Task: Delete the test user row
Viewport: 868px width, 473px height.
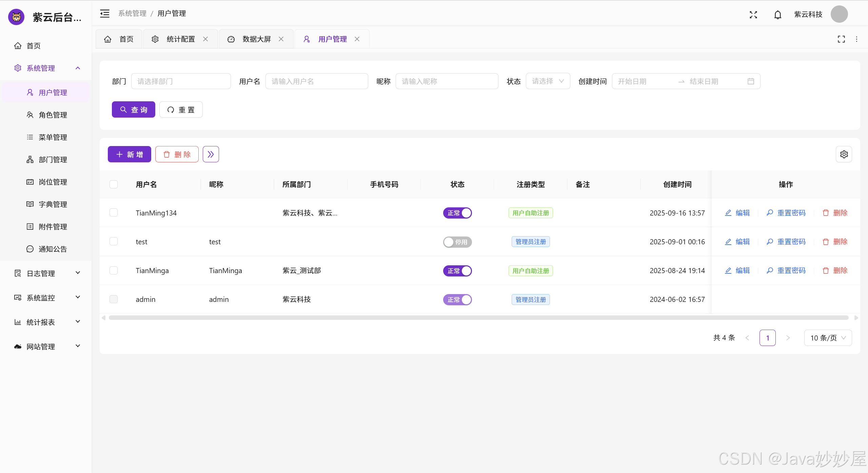Action: click(835, 242)
